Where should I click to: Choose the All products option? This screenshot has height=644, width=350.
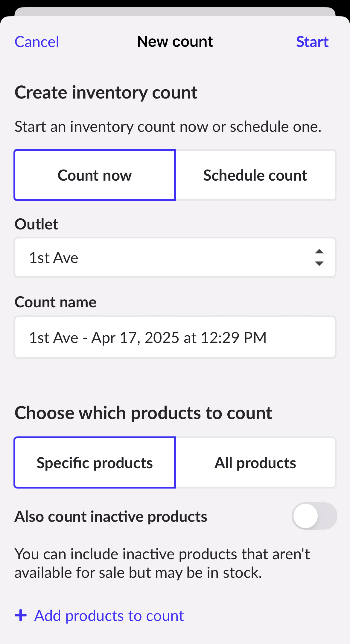(x=255, y=463)
